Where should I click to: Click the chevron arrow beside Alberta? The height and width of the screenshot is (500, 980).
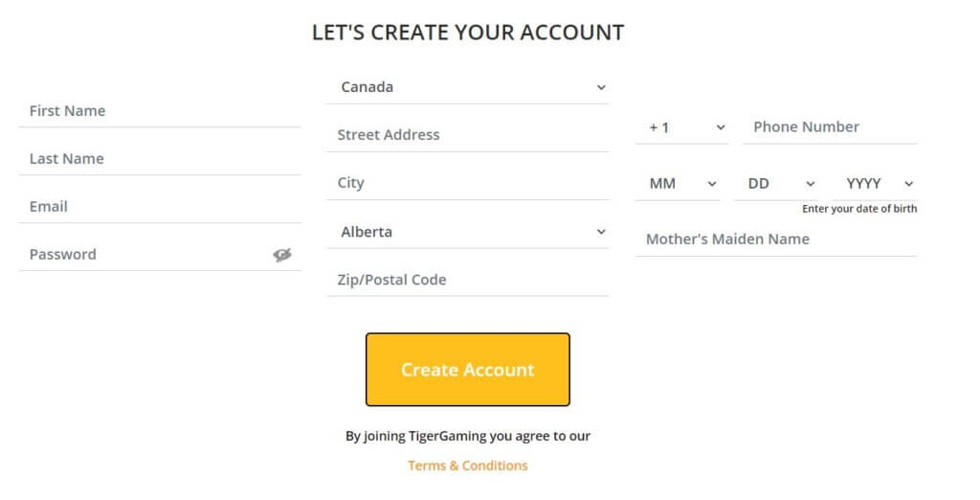coord(601,232)
